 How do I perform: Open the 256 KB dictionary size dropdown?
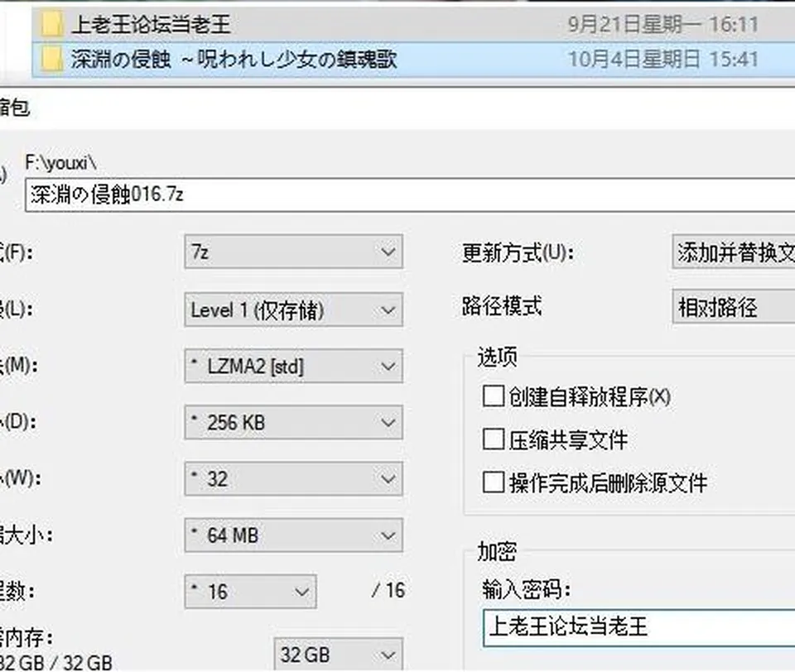[293, 422]
